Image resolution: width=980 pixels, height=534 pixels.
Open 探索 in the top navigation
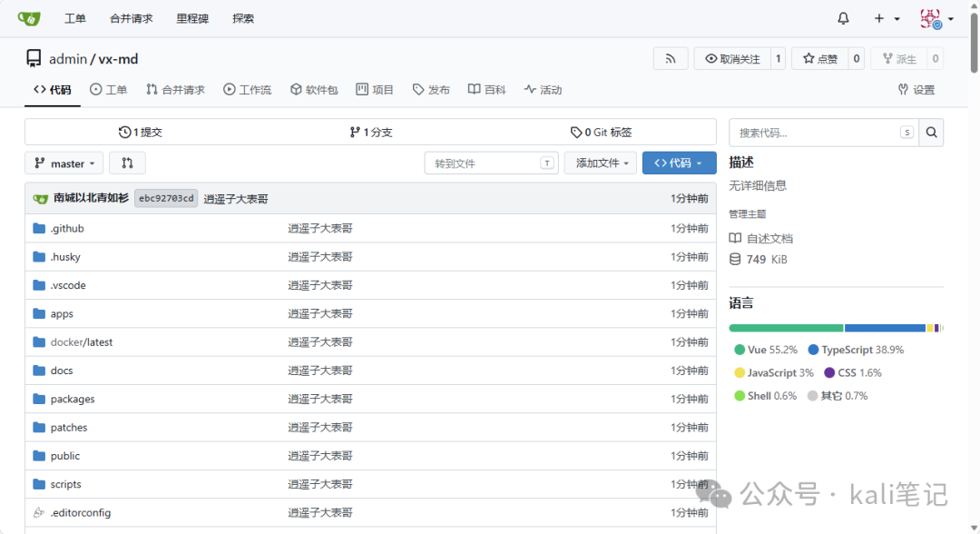coord(243,18)
